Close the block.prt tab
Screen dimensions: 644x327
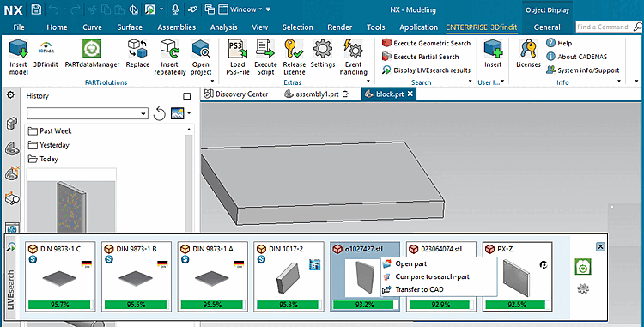pos(410,94)
